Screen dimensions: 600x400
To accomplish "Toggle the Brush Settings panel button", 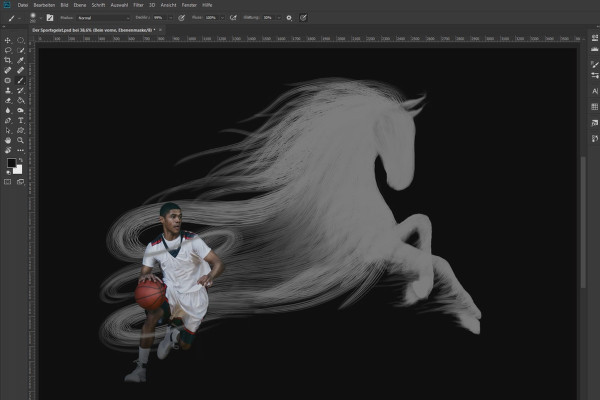I will click(x=50, y=18).
